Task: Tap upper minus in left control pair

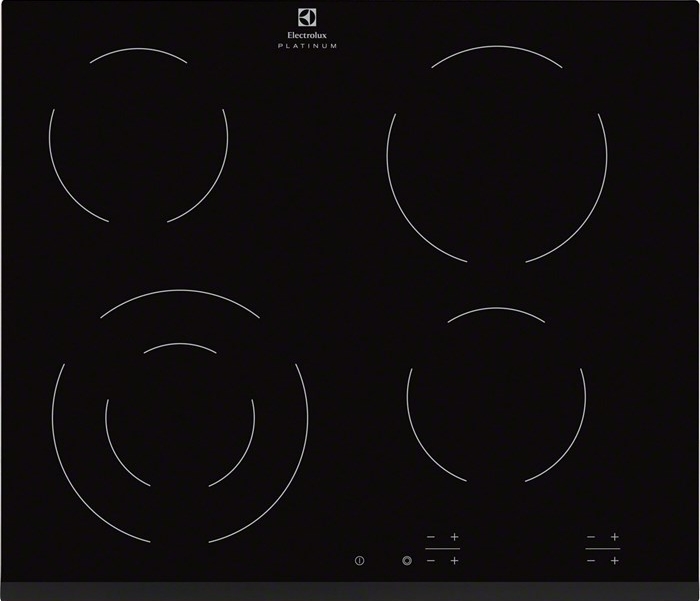Action: tap(431, 536)
